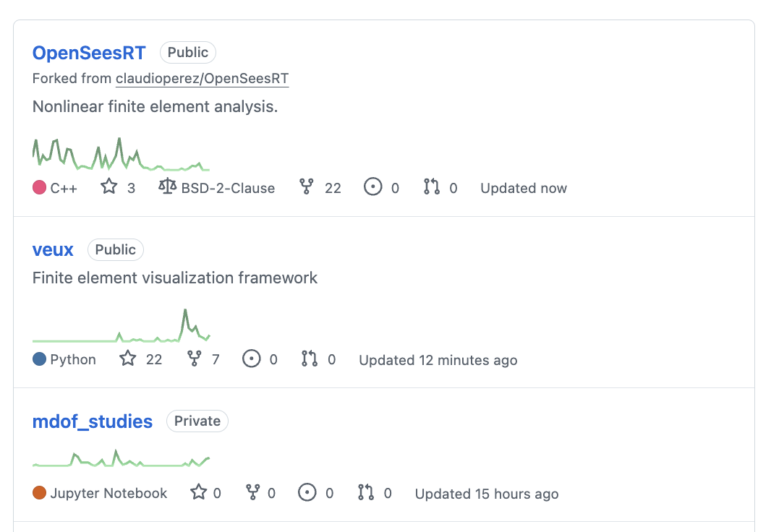771x532 pixels.
Task: Open the veux pull requests icon
Action: click(x=310, y=359)
